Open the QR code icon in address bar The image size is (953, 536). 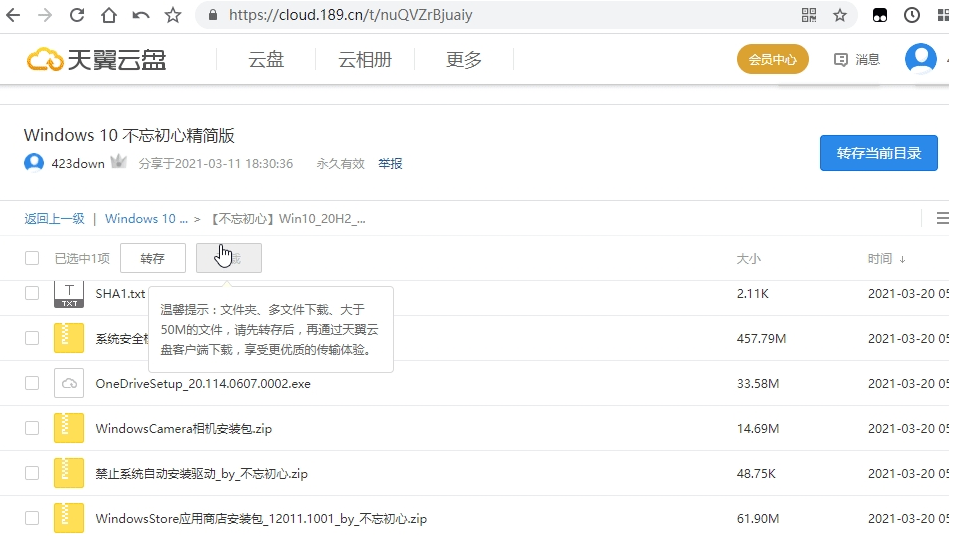pos(809,15)
